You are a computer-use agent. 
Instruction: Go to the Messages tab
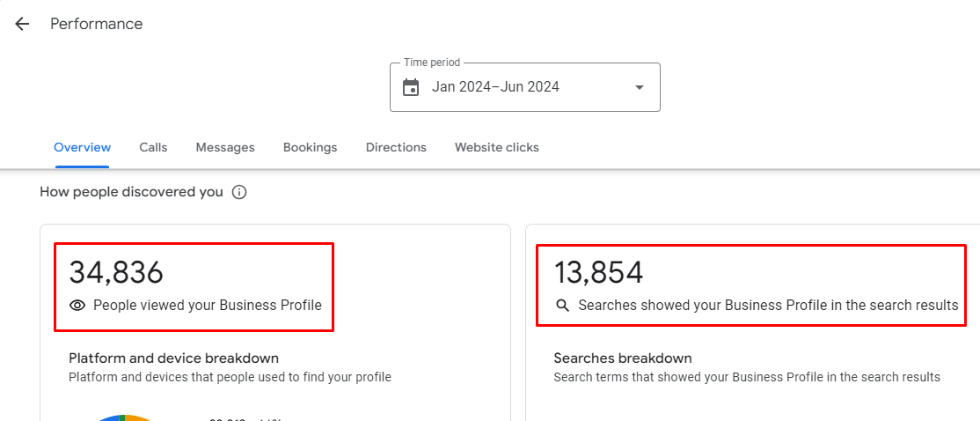tap(225, 147)
